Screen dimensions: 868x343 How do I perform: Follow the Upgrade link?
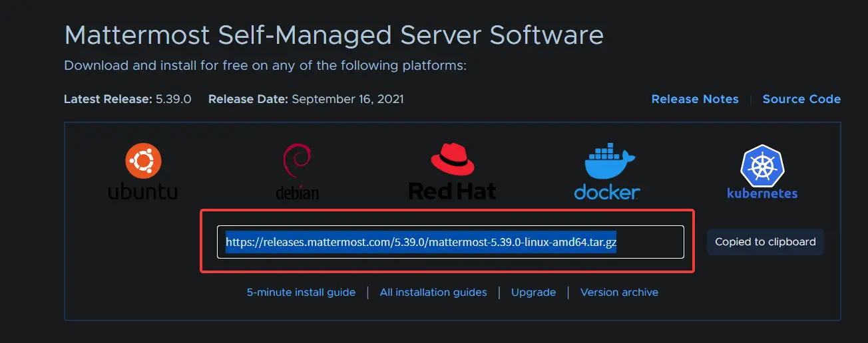[533, 292]
